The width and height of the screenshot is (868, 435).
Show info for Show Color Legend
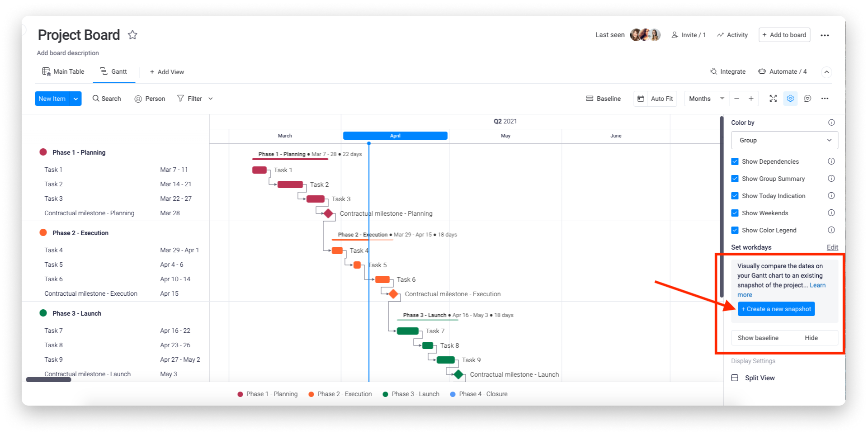831,230
